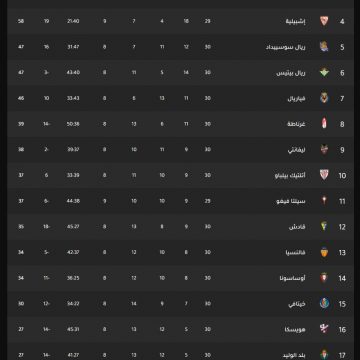Click the Levante crest in row 9
This screenshot has width=360, height=360.
(x=324, y=149)
